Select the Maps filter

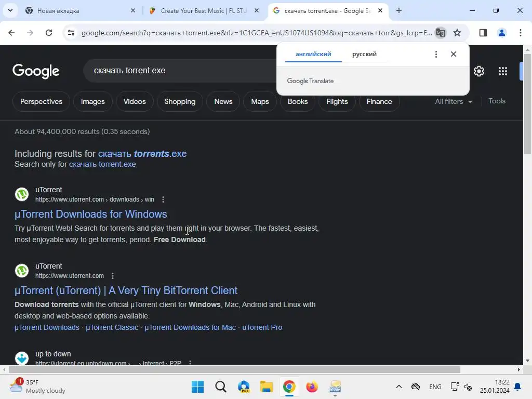(260, 101)
